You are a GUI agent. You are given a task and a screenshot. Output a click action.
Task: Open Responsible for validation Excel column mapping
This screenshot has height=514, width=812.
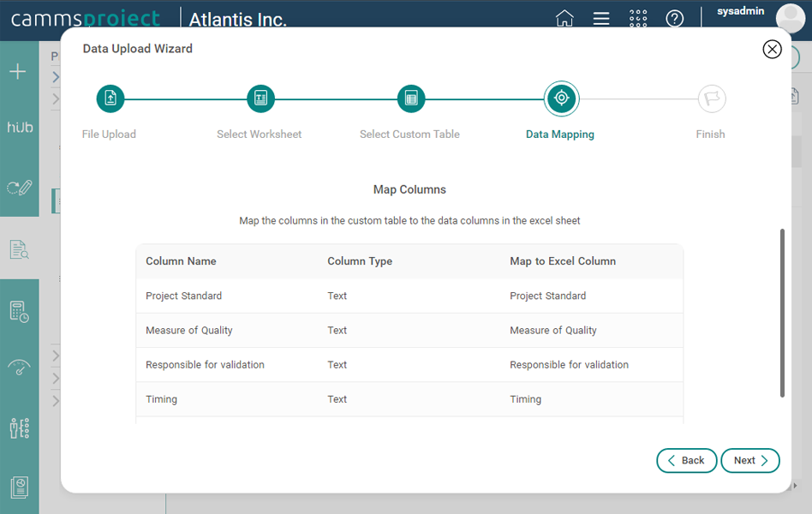[569, 365]
